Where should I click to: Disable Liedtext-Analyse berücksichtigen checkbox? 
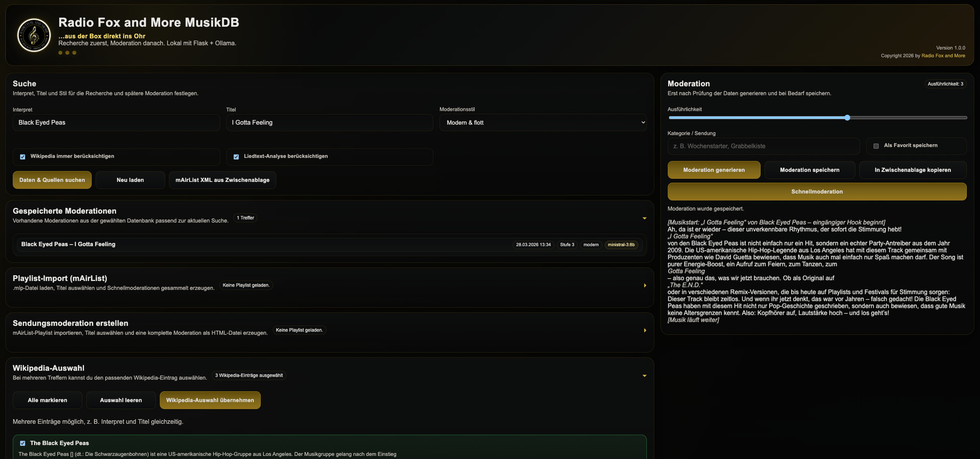[x=236, y=157]
